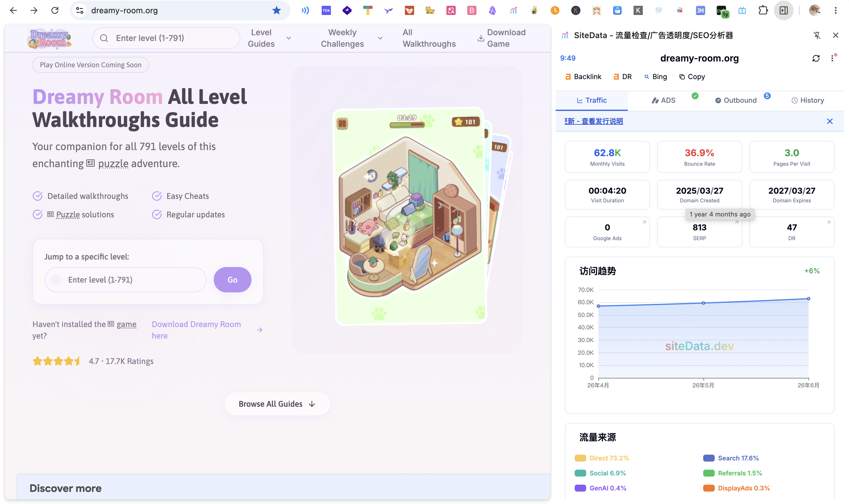Click Browse All Guides button
Viewport: 849px width, 504px height.
[277, 404]
